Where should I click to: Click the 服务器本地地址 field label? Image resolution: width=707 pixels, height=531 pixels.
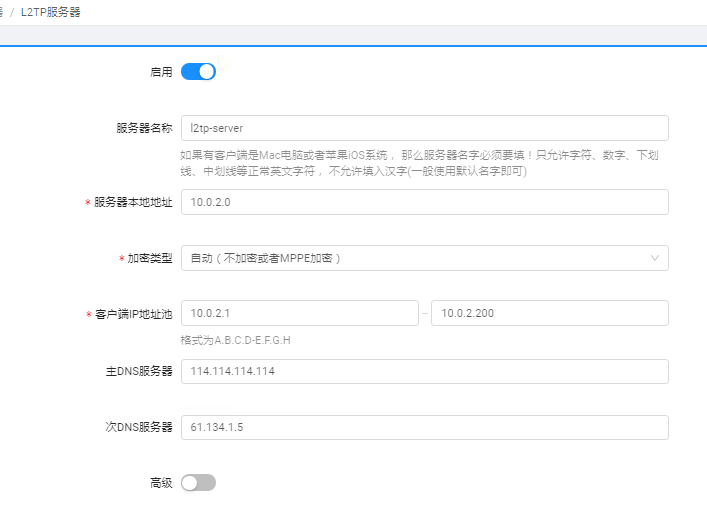click(x=133, y=202)
